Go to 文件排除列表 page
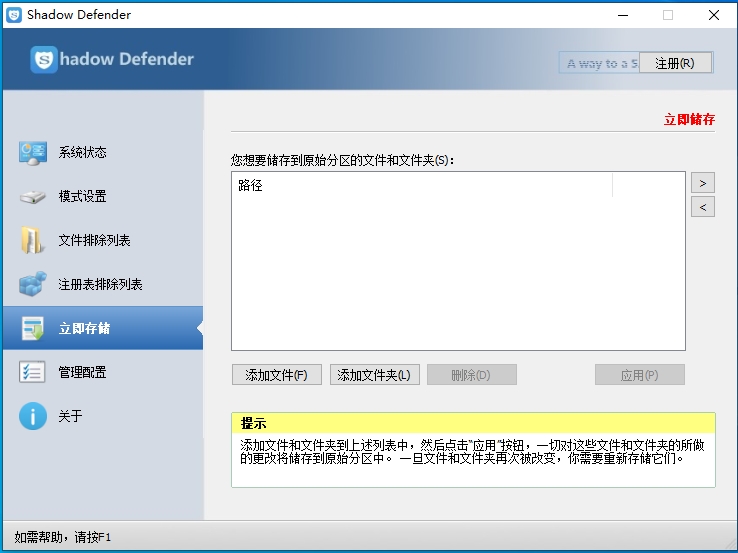Image resolution: width=738 pixels, height=553 pixels. pyautogui.click(x=103, y=240)
